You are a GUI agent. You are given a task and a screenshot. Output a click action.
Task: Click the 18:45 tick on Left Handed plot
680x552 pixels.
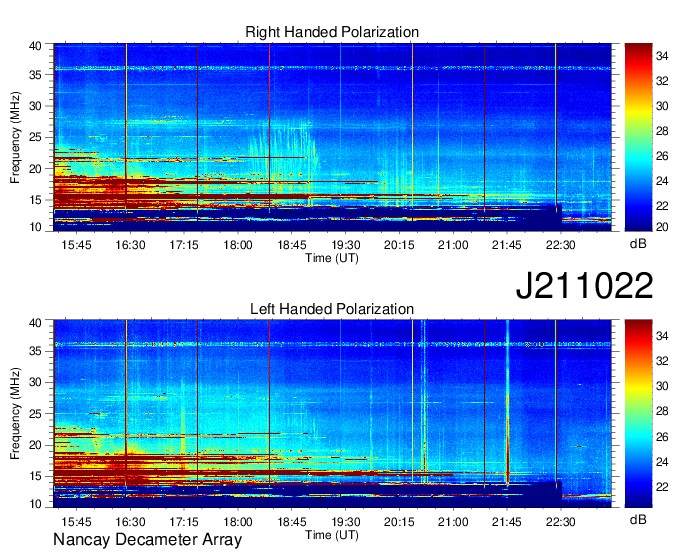click(x=291, y=521)
